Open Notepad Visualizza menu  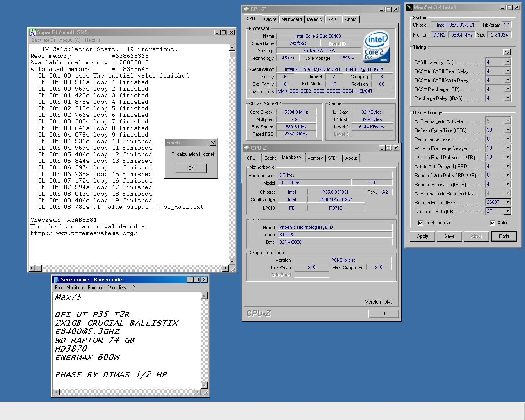[118, 288]
